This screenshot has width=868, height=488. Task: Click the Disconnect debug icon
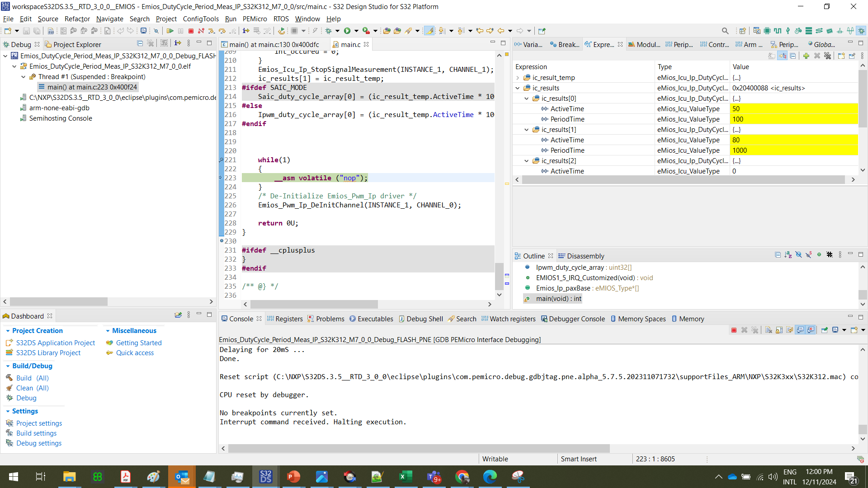(201, 31)
